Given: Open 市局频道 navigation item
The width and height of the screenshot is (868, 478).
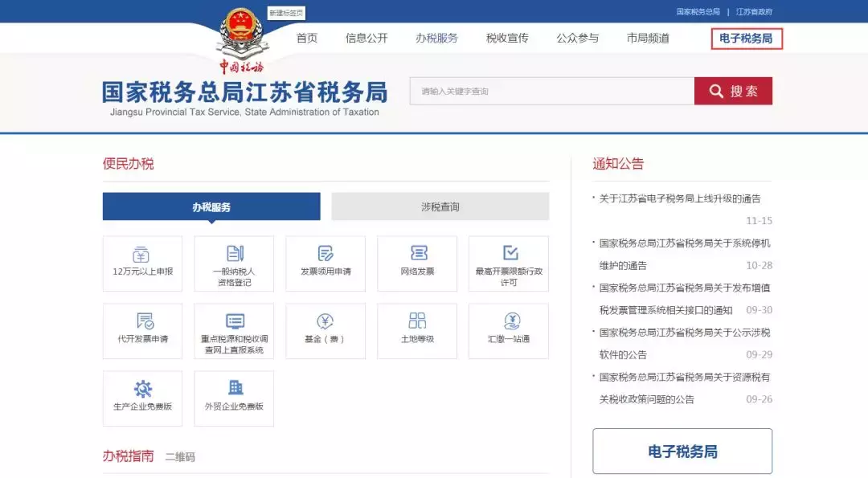Looking at the screenshot, I should [648, 39].
